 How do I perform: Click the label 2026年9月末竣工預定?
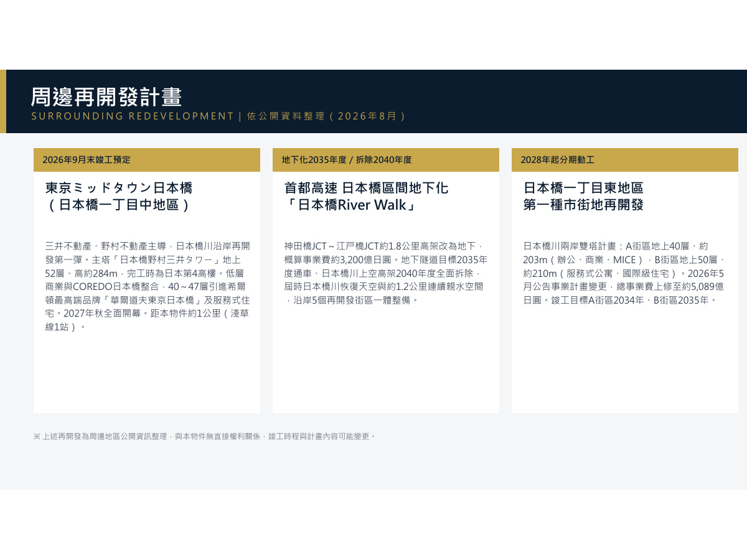(x=87, y=160)
